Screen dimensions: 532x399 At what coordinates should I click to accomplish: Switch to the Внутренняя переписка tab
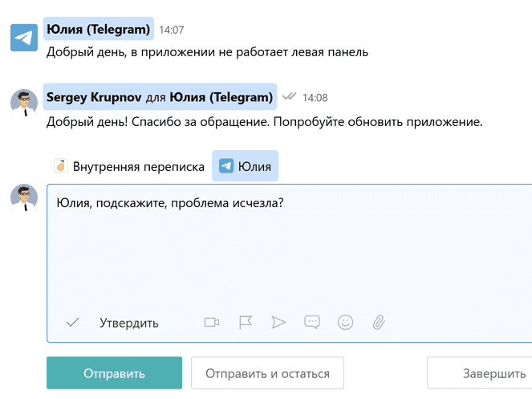(x=128, y=167)
